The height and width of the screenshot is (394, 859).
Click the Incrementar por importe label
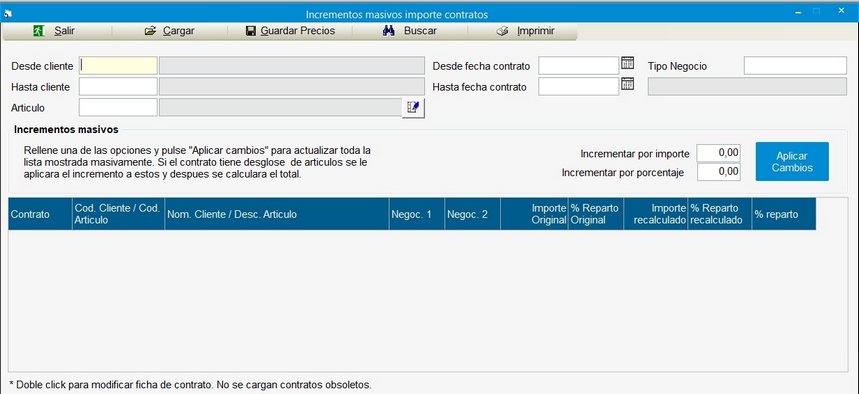[x=635, y=154]
